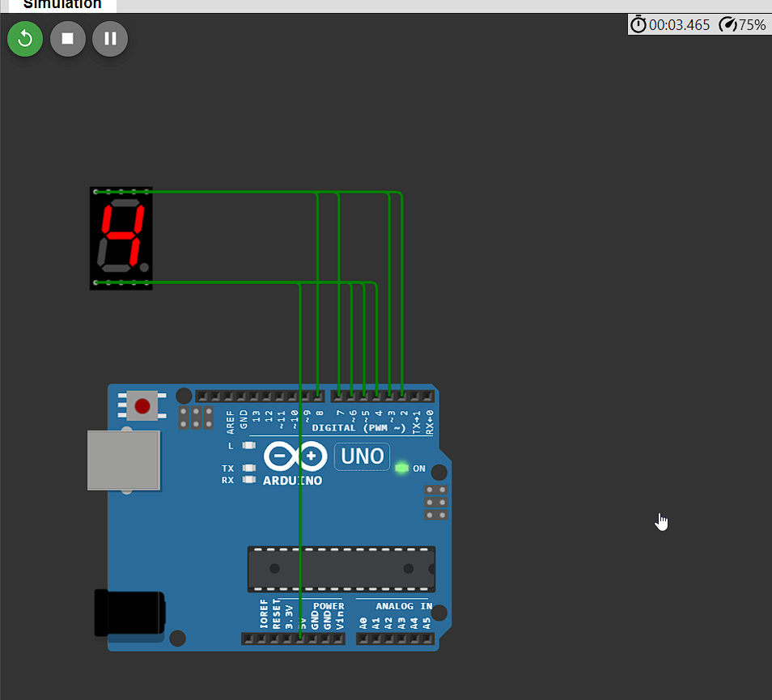The image size is (772, 700).
Task: Click the Arduino infinity logo
Action: click(295, 457)
